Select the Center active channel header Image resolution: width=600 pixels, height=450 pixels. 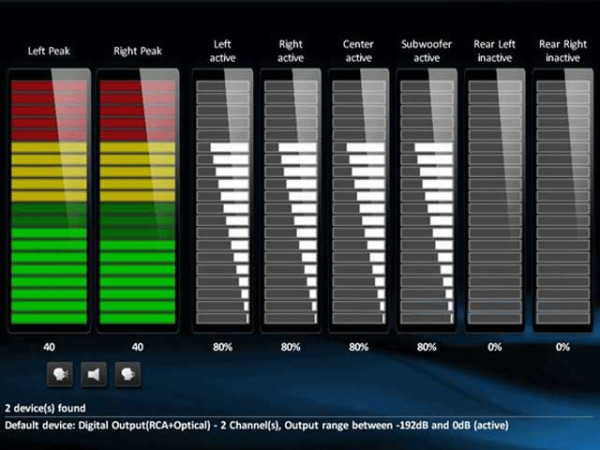point(358,50)
